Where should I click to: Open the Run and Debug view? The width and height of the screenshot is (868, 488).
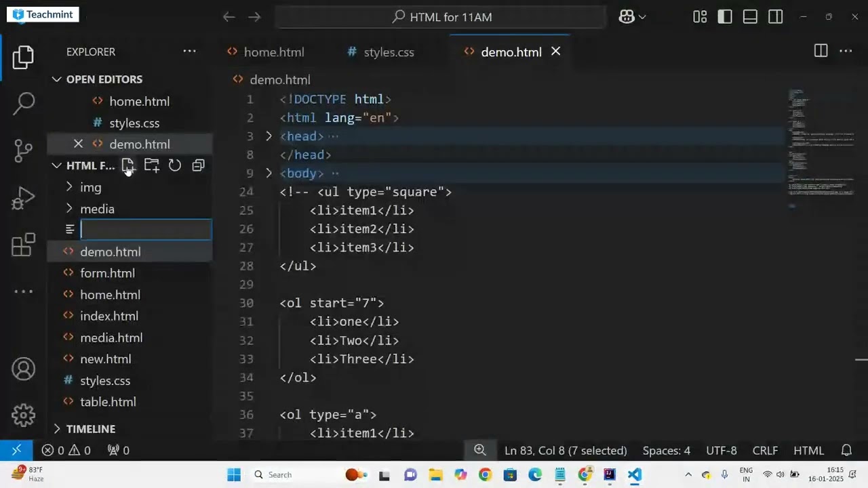point(23,198)
